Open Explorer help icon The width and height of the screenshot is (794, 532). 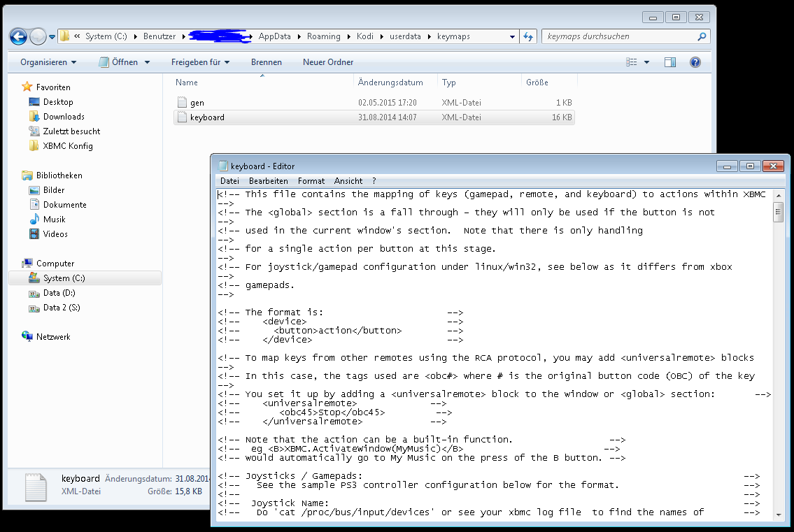click(x=695, y=62)
